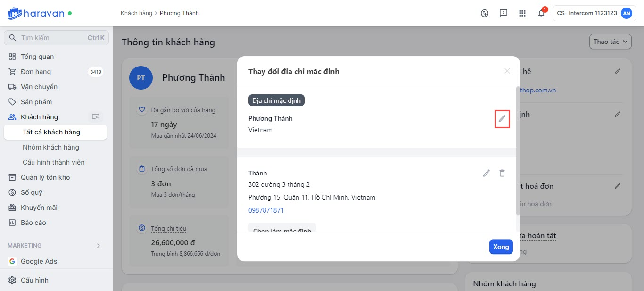
Task: Click the Đã gắn bó với cửa hàng label
Action: coord(183,110)
